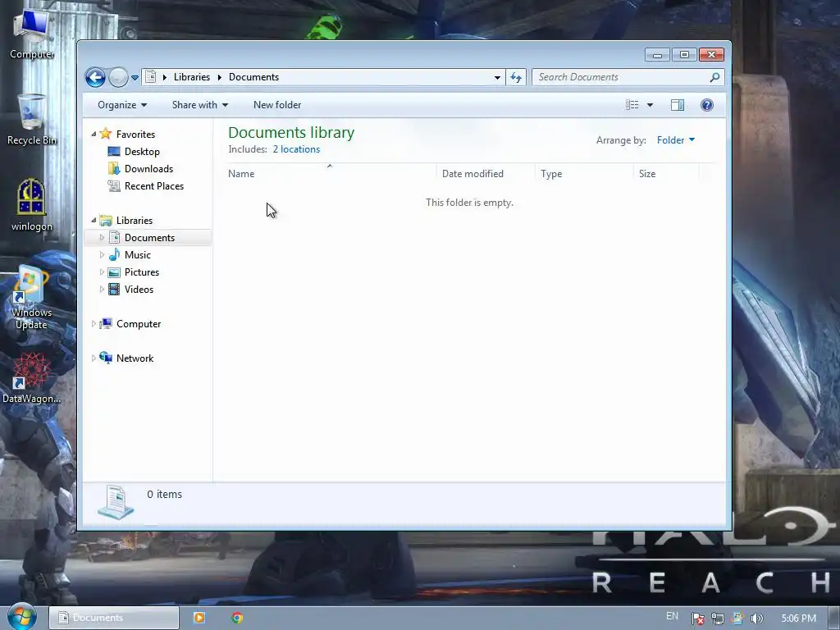The height and width of the screenshot is (630, 840).
Task: Select Network in the navigation pane
Action: [x=135, y=358]
